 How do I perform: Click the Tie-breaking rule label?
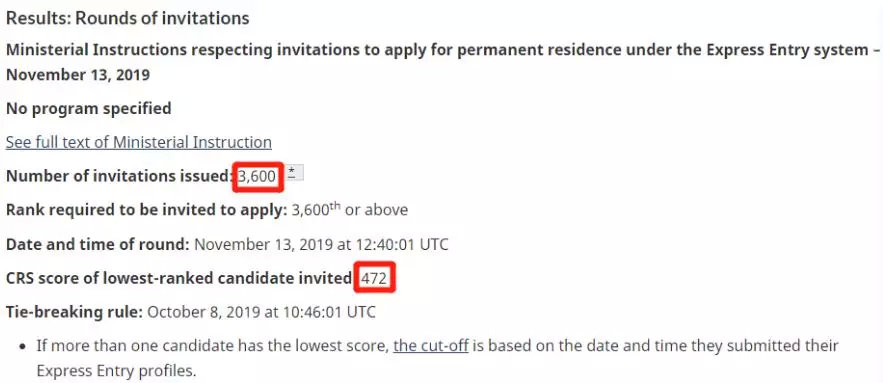click(x=74, y=312)
